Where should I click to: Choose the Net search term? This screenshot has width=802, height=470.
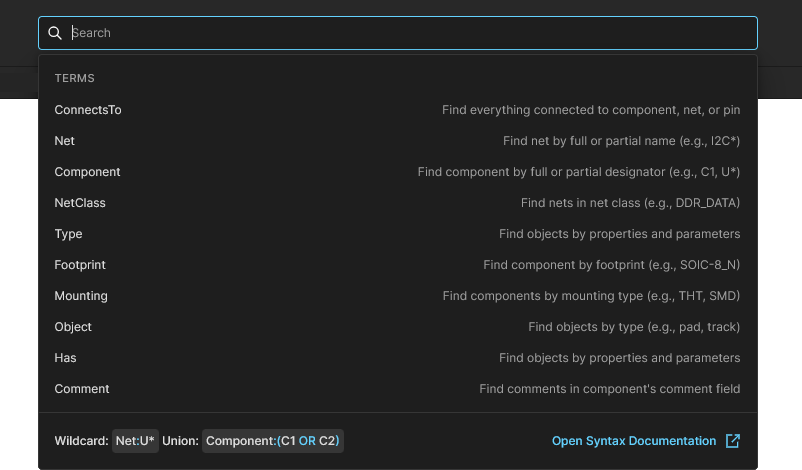tap(397, 141)
